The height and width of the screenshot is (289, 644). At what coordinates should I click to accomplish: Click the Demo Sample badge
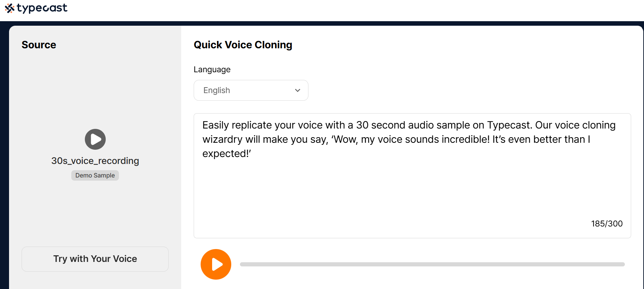[95, 175]
